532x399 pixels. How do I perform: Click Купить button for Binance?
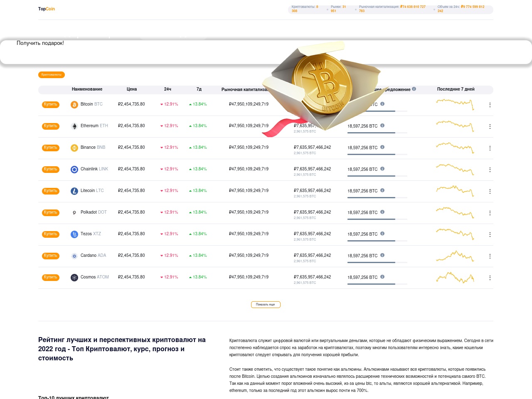tap(51, 148)
